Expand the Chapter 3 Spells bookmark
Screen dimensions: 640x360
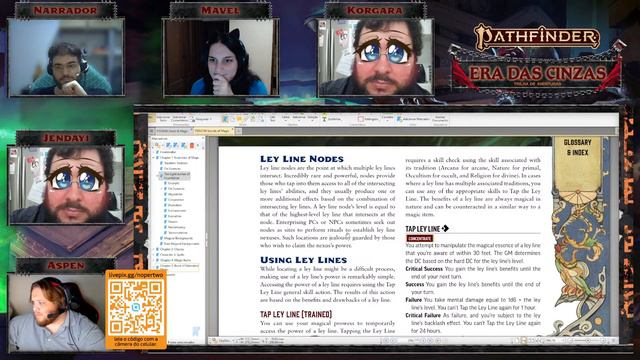coord(154,255)
